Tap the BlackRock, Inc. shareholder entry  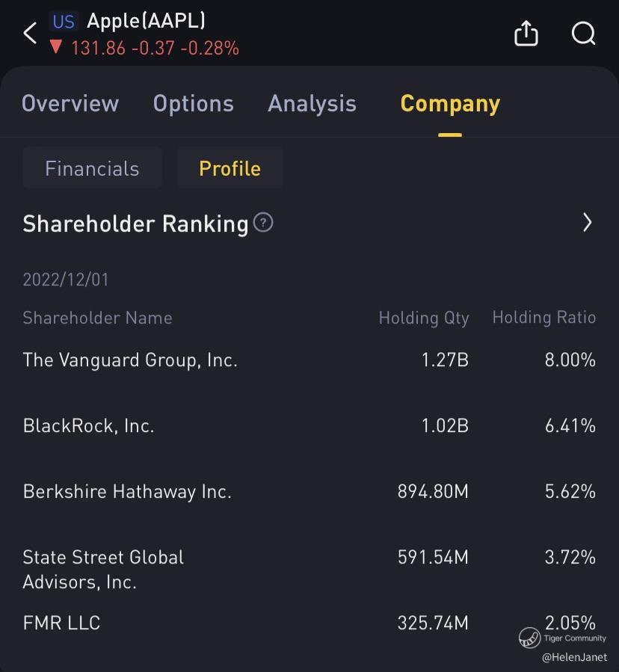88,426
